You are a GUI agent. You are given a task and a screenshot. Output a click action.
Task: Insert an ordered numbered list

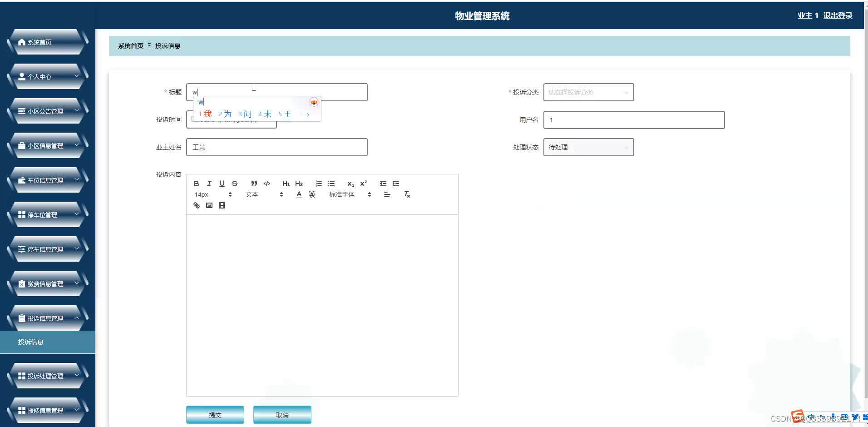(319, 184)
